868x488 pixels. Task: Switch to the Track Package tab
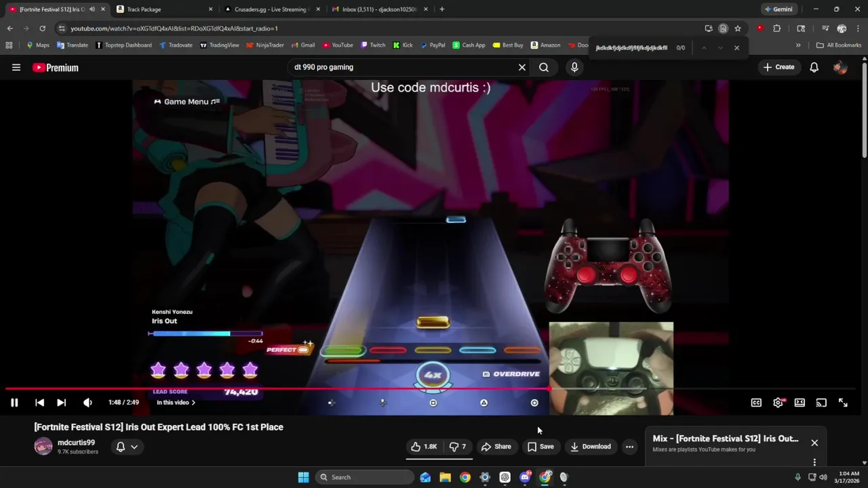pos(165,9)
